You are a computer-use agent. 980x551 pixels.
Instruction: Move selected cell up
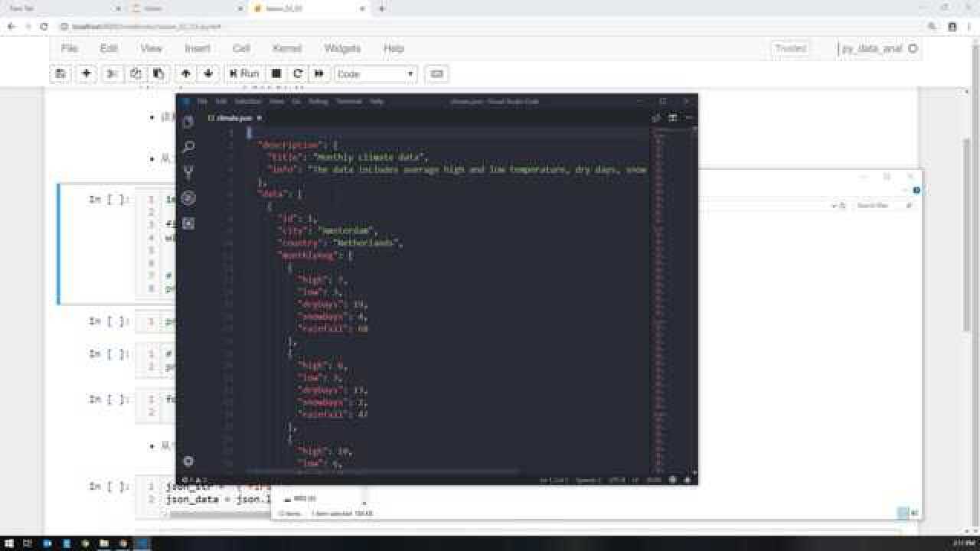(x=185, y=73)
